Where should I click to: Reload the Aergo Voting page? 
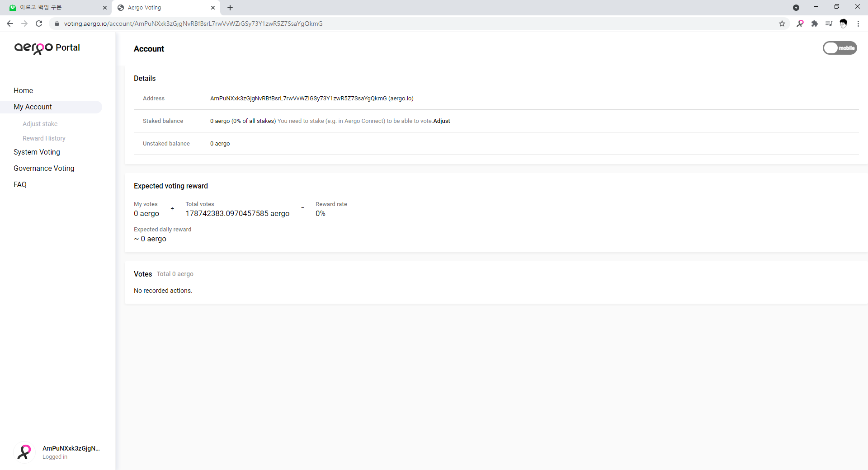39,23
